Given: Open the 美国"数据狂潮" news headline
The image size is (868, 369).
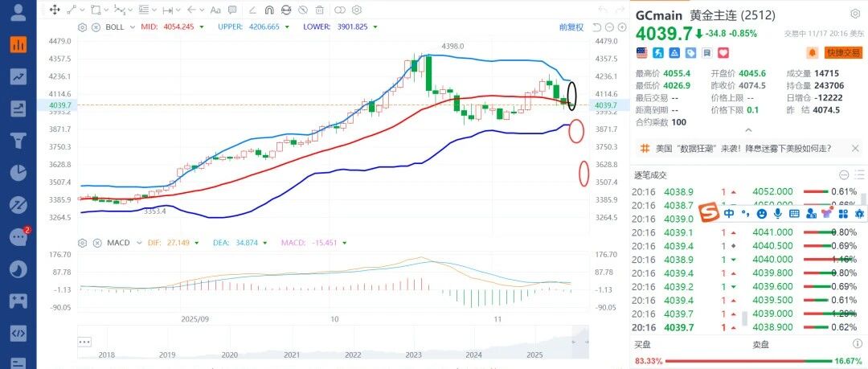Looking at the screenshot, I should 743,149.
